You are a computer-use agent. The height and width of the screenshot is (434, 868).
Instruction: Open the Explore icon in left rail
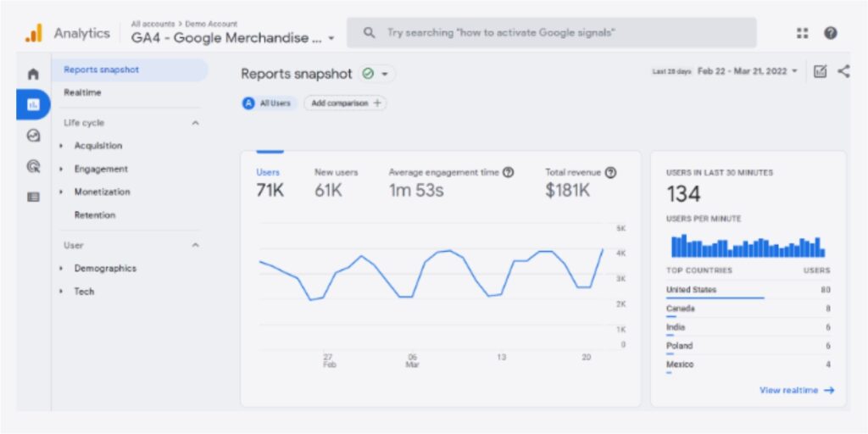coord(33,135)
